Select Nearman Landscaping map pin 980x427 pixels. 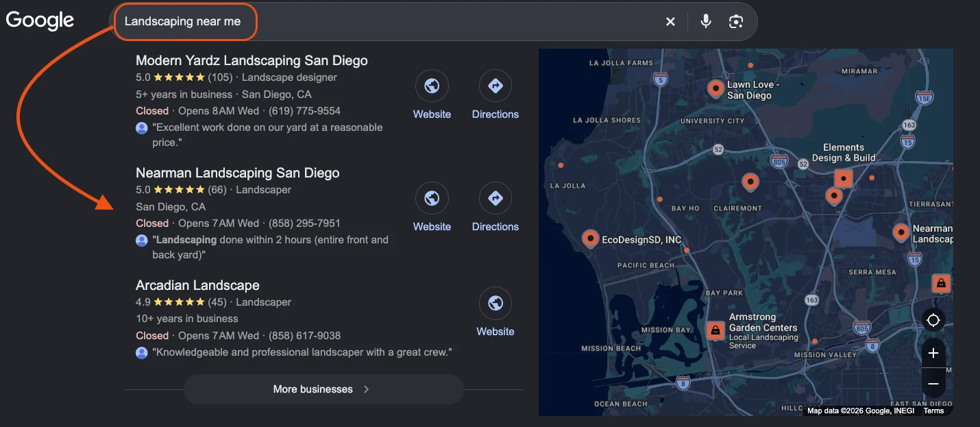(x=901, y=232)
